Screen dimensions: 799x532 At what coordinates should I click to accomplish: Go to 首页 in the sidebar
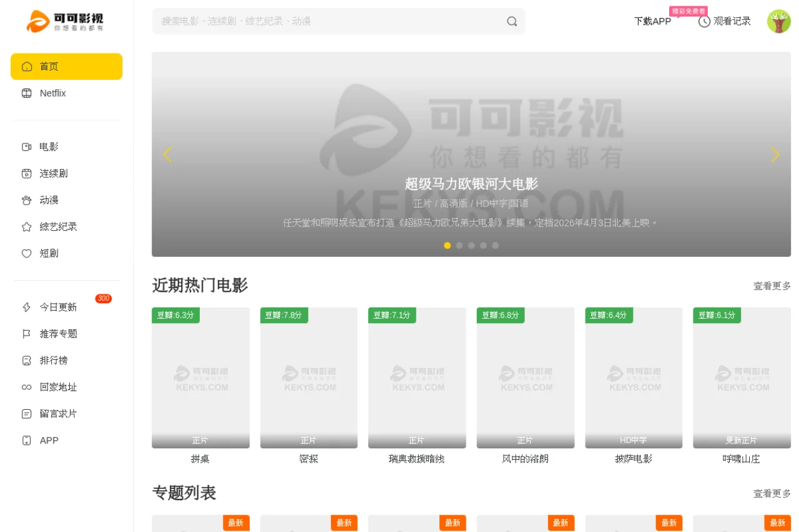[66, 67]
